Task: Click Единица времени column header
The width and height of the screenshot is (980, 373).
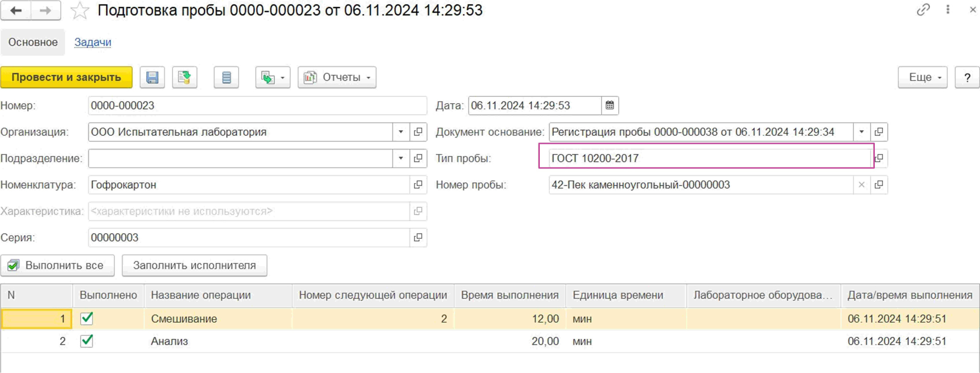Action: tap(626, 295)
